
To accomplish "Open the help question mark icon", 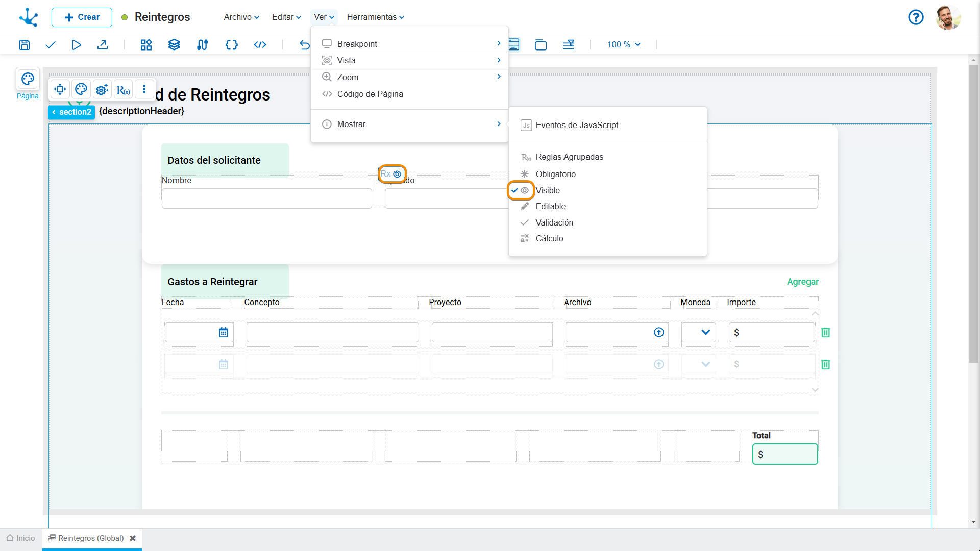I will pos(916,17).
